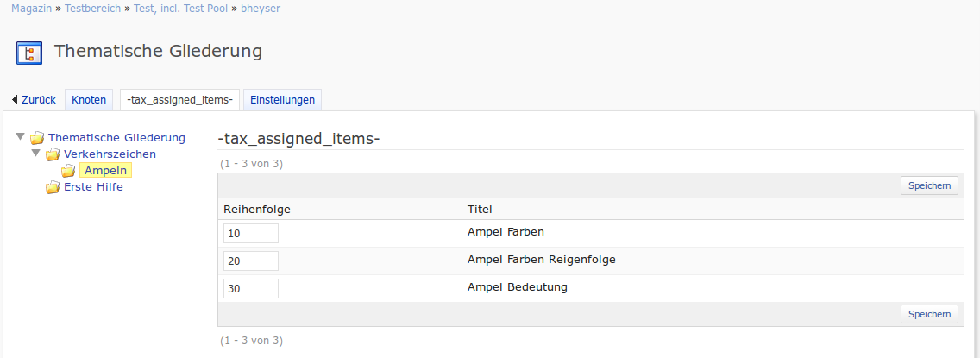Collapse the Thematische Gliederung root node

pyautogui.click(x=20, y=137)
